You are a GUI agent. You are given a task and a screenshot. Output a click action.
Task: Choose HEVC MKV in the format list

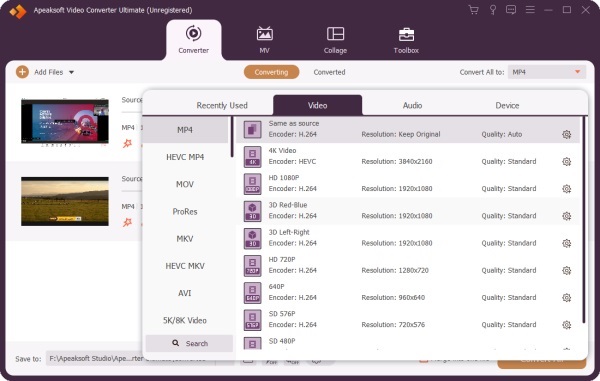coord(185,266)
